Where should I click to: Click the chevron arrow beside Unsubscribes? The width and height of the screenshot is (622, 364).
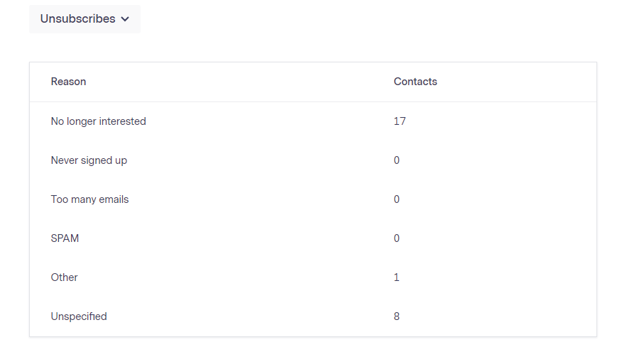point(126,19)
